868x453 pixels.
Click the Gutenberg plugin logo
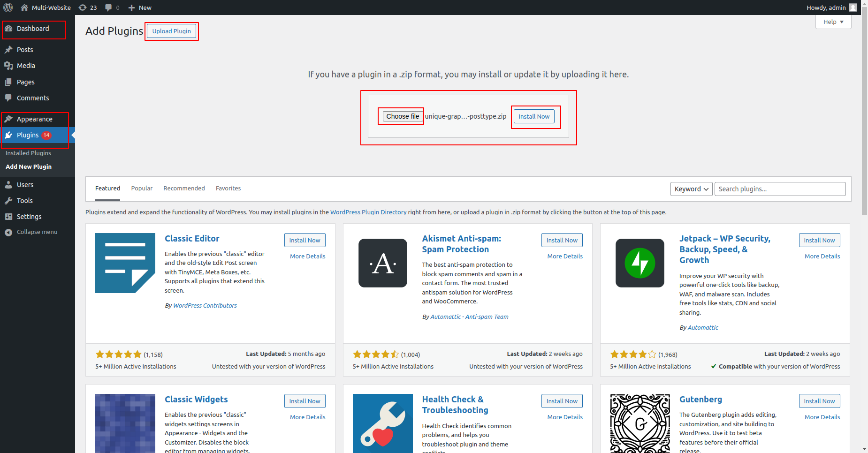coord(640,423)
